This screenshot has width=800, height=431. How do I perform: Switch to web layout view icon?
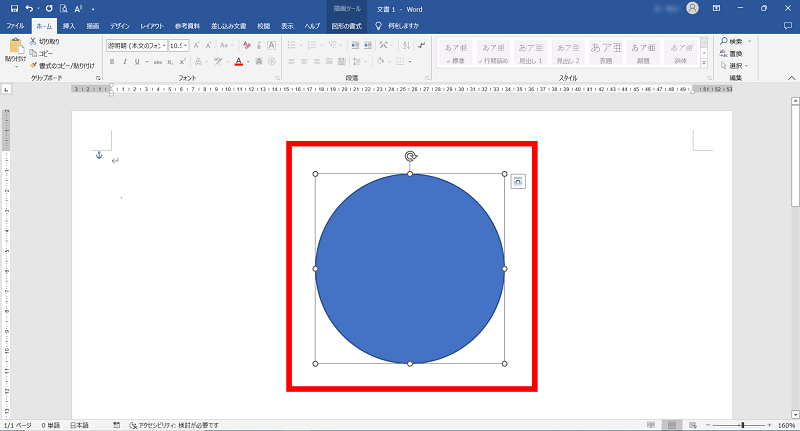click(692, 425)
